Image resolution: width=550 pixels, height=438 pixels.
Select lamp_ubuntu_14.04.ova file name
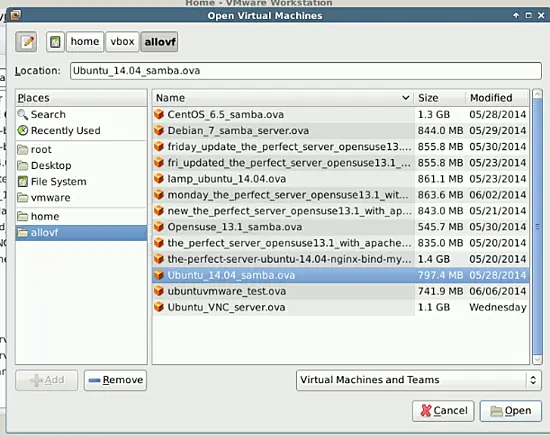tap(227, 179)
